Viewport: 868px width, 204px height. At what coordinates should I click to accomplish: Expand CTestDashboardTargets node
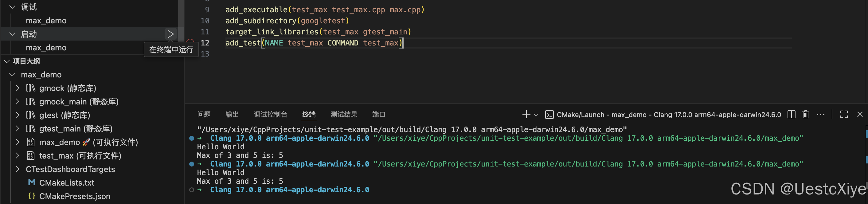tap(18, 169)
